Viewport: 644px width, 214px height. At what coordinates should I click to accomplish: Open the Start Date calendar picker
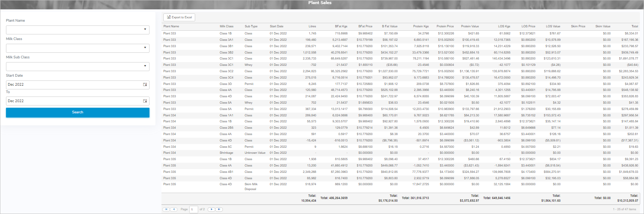pos(145,85)
